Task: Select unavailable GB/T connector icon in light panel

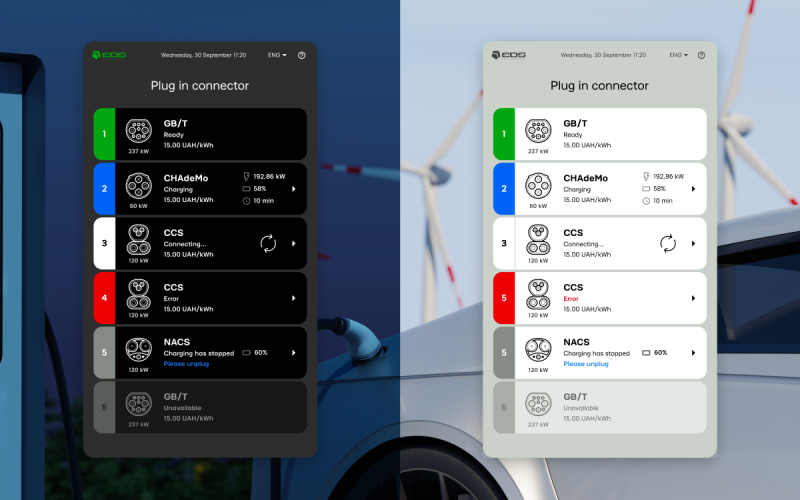Action: point(538,404)
